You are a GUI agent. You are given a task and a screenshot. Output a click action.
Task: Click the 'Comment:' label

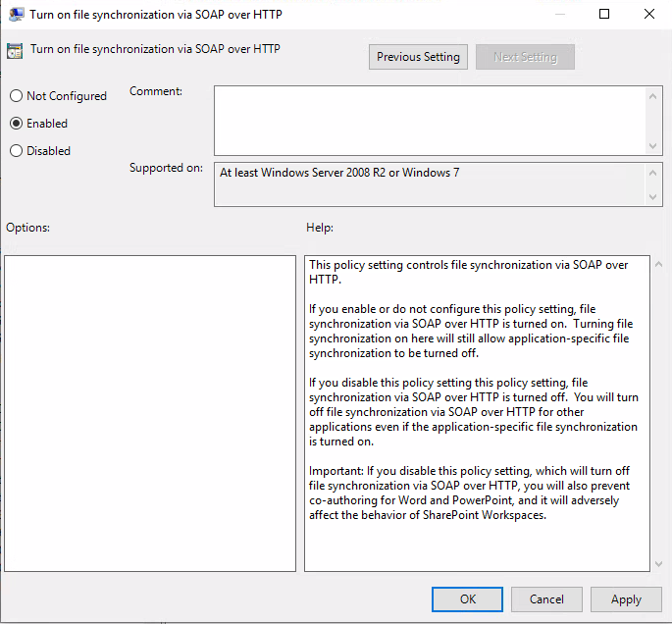point(156,91)
